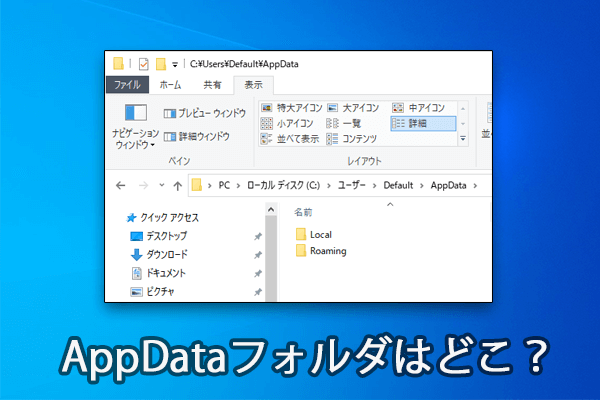
Task: Switch to the ホーム ribbon tab
Action: point(170,86)
